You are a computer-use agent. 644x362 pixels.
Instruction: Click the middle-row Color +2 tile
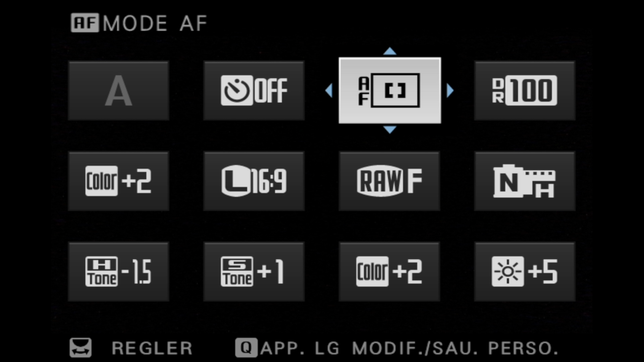point(118,181)
